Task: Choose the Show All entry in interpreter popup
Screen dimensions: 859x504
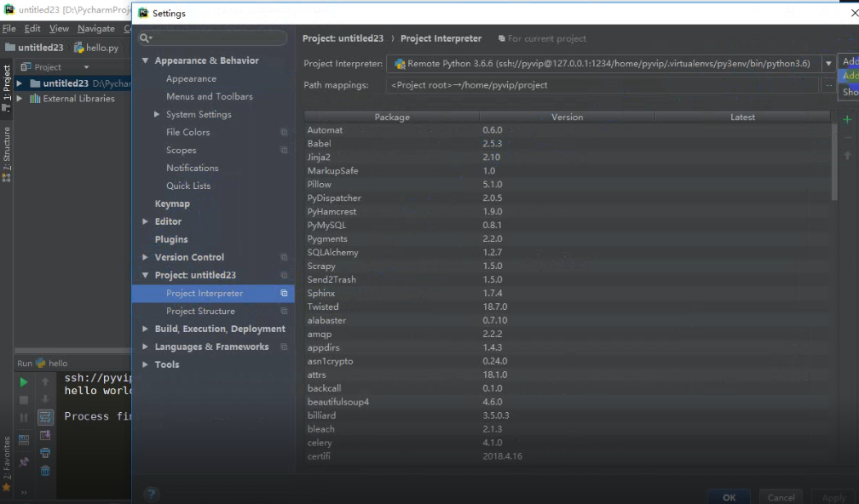Action: [x=850, y=92]
